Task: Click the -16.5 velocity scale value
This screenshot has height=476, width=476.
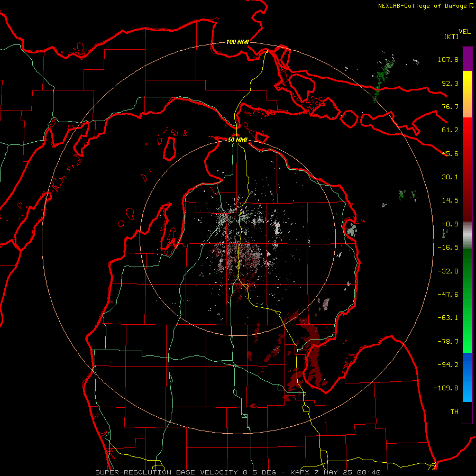Action: pos(448,248)
